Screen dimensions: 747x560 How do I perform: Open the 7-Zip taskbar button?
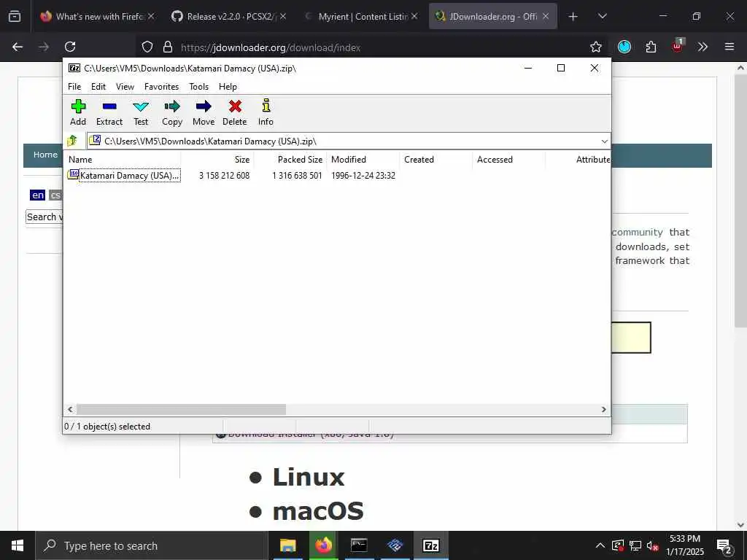click(430, 545)
